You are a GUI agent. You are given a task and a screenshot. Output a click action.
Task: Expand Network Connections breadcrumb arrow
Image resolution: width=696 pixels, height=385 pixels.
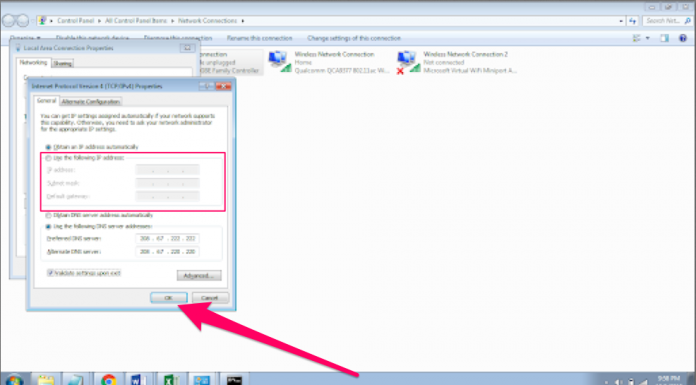[243, 21]
